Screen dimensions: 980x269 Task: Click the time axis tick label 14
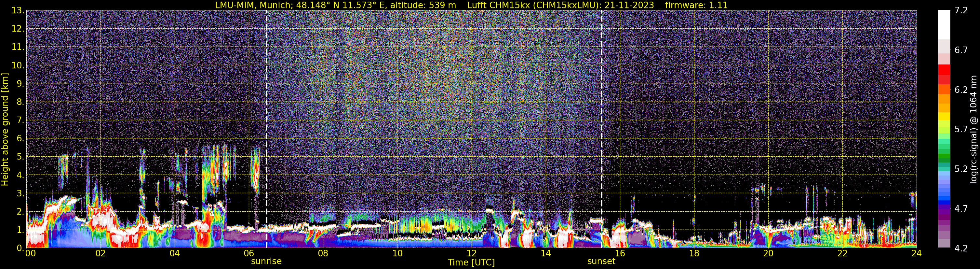pyautogui.click(x=545, y=253)
